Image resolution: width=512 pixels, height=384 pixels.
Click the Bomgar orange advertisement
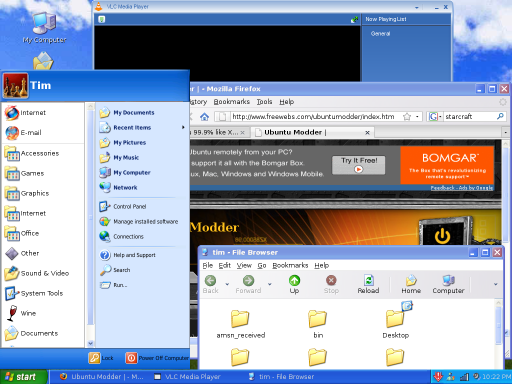(x=447, y=165)
